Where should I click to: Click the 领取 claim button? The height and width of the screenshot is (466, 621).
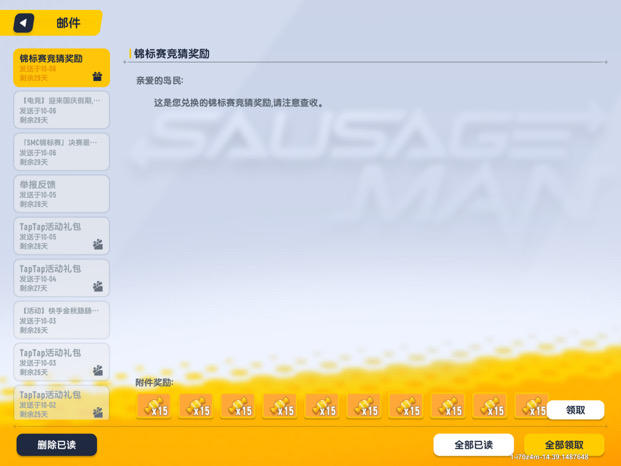click(x=575, y=410)
